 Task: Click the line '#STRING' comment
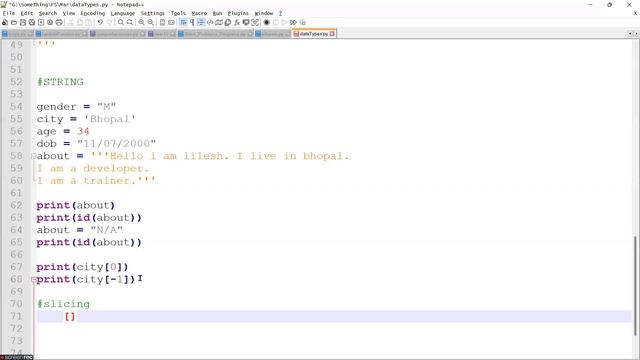pyautogui.click(x=60, y=82)
